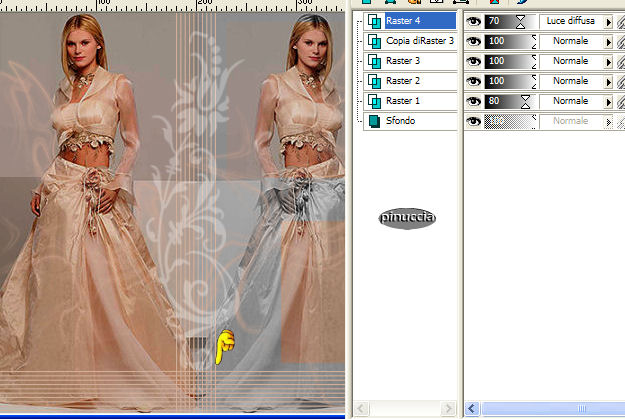This screenshot has height=419, width=625.
Task: Open blend mode arrow on Raster 2 row
Action: (x=608, y=82)
